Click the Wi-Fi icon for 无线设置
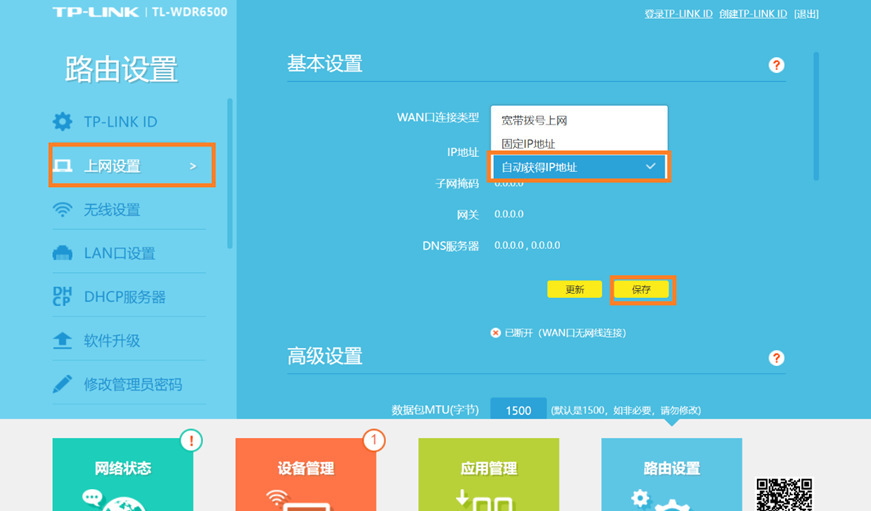Screen dimensions: 871x511 pos(62,210)
